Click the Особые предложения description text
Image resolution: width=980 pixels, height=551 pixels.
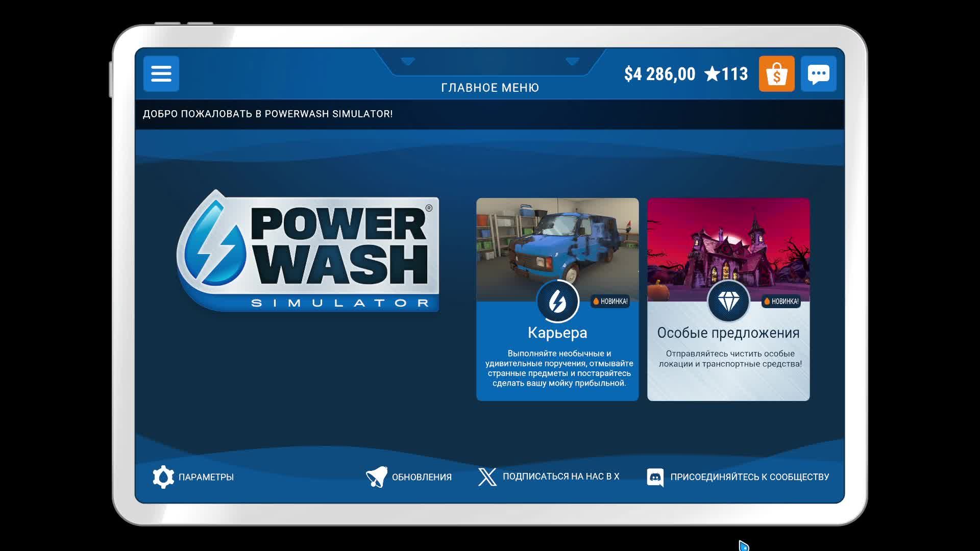click(730, 359)
